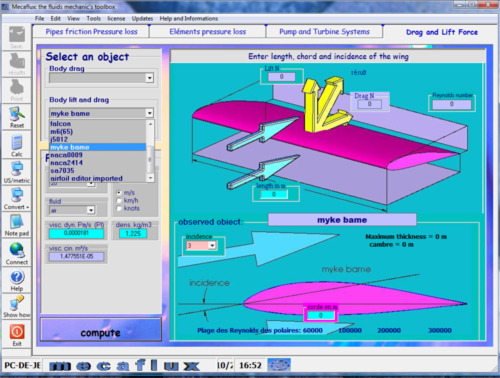500x378 pixels.
Task: Click the corde en m field
Action: click(x=320, y=315)
